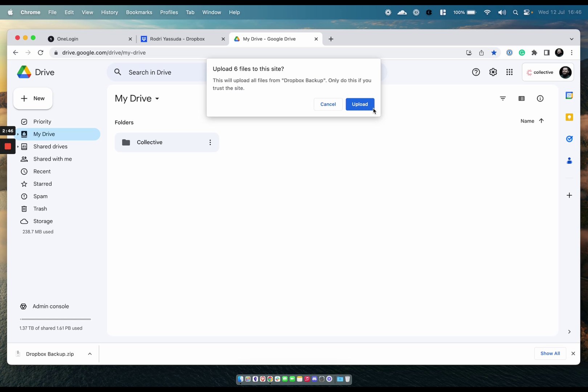588x392 pixels.
Task: Show the hidden side panel chevron
Action: pyautogui.click(x=569, y=332)
